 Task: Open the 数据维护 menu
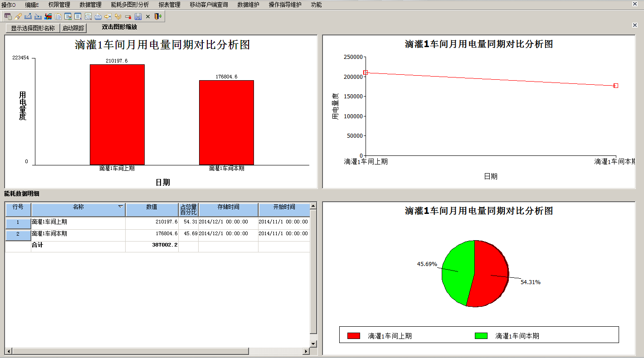click(248, 5)
